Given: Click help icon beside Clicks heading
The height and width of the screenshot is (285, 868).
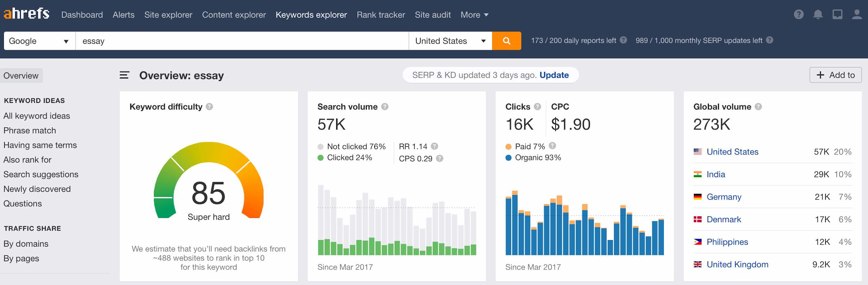Looking at the screenshot, I should point(537,107).
